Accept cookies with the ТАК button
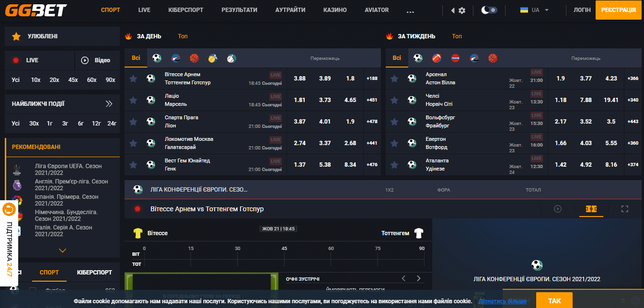Screen dimensions: 644x308 (554, 301)
